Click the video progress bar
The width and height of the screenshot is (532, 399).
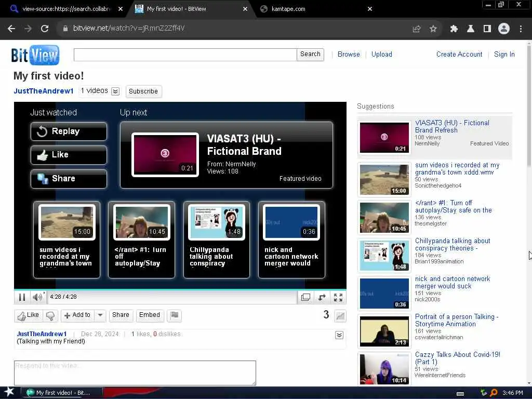pyautogui.click(x=180, y=290)
